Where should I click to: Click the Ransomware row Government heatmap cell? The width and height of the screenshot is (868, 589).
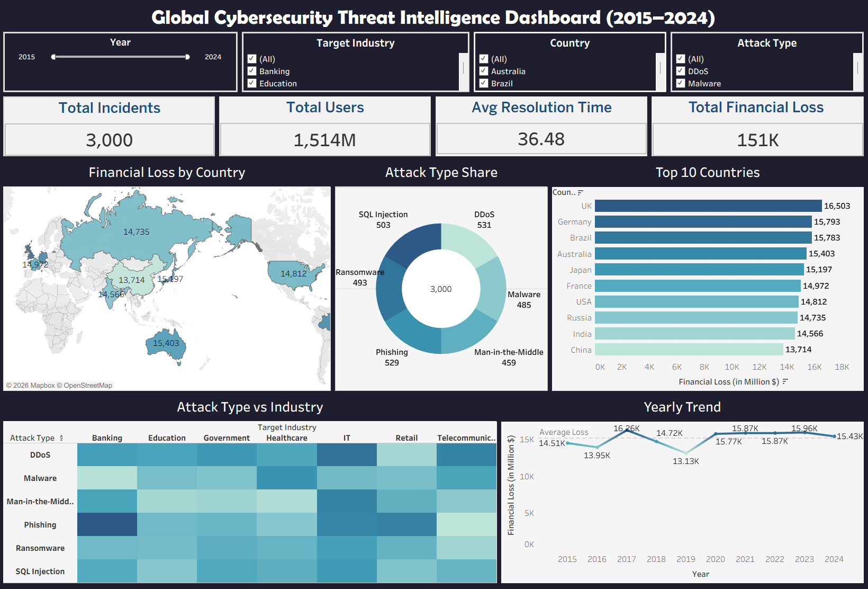(x=227, y=548)
